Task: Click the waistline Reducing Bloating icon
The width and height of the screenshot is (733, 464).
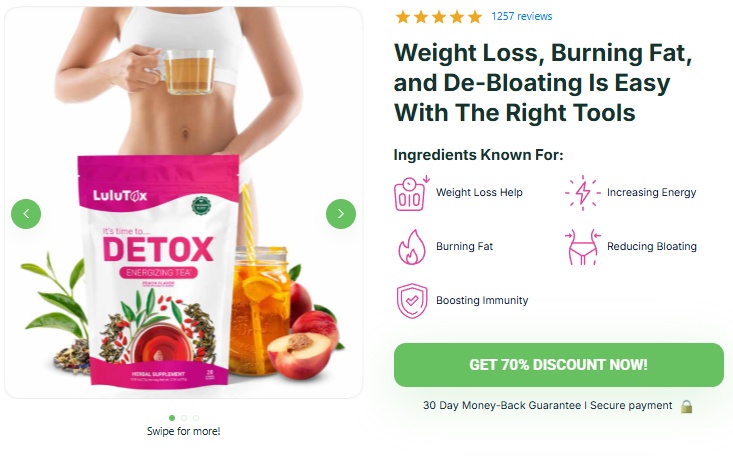Action: tap(582, 247)
